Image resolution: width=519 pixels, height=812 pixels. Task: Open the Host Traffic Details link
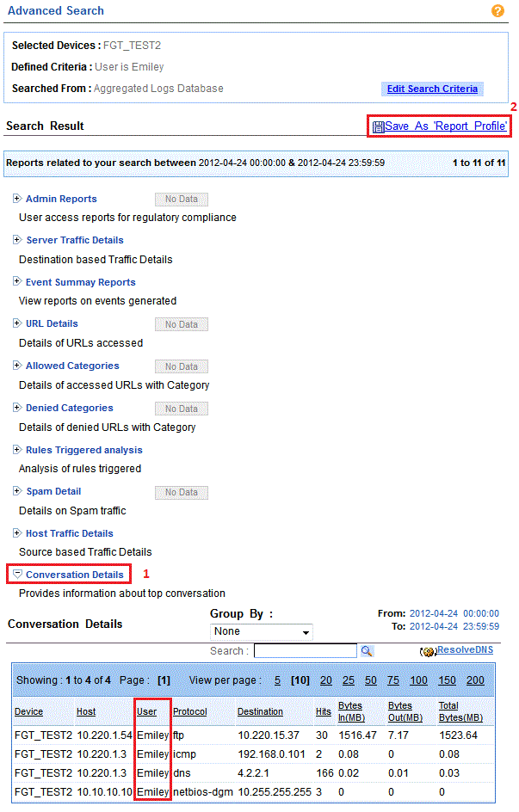pos(70,533)
